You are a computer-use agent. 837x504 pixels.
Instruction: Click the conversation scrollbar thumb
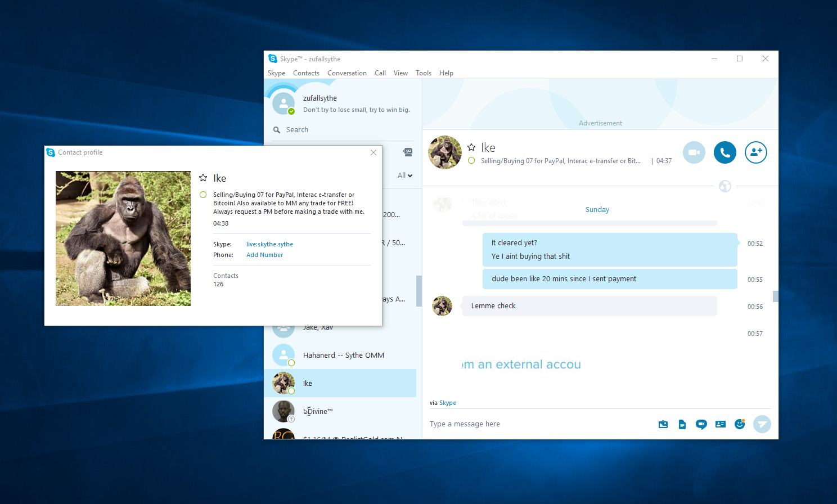(776, 296)
